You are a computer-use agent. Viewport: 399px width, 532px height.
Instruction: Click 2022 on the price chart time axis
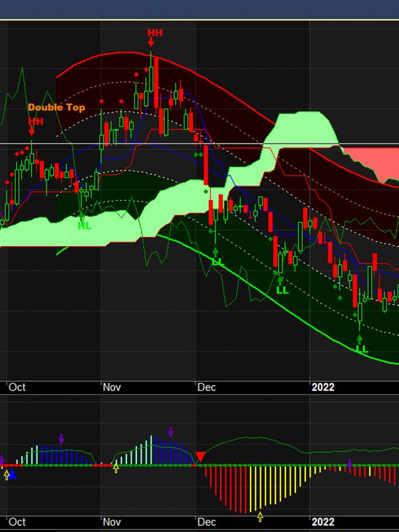[x=323, y=387]
